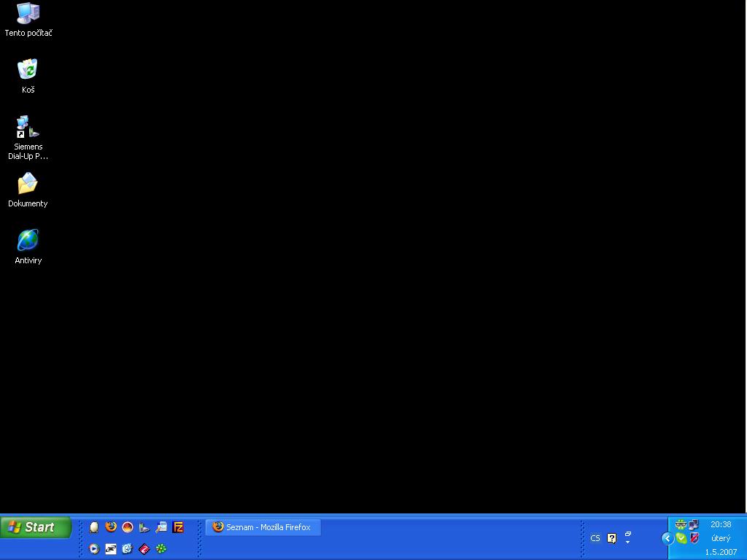Image resolution: width=747 pixels, height=560 pixels.
Task: Launch ICQ green flower quick launch icon
Action: click(161, 548)
